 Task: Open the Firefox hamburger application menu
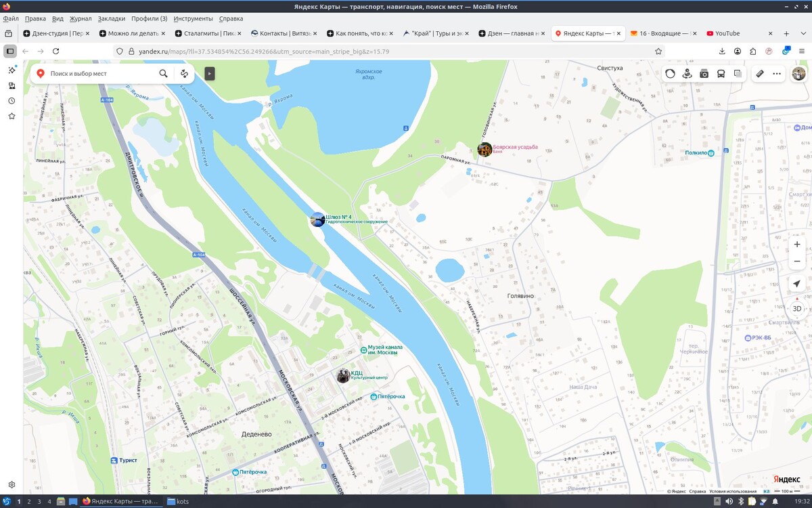click(802, 51)
